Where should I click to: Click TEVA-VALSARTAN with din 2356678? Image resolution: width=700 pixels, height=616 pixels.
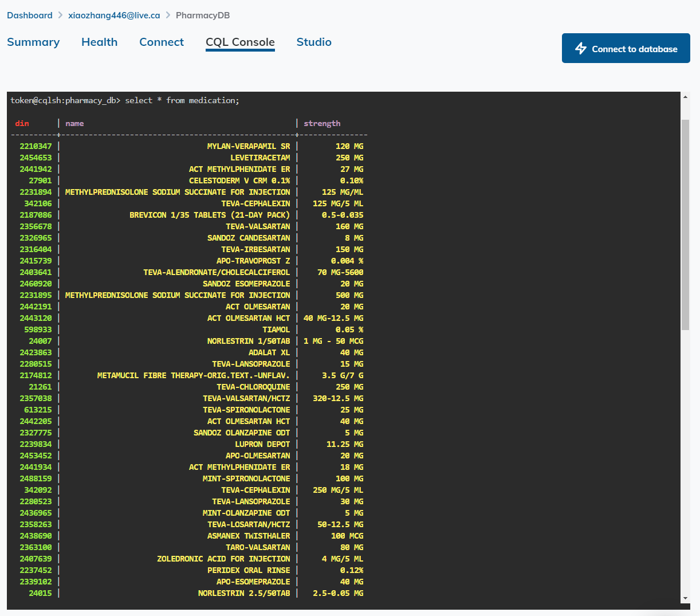pos(258,226)
